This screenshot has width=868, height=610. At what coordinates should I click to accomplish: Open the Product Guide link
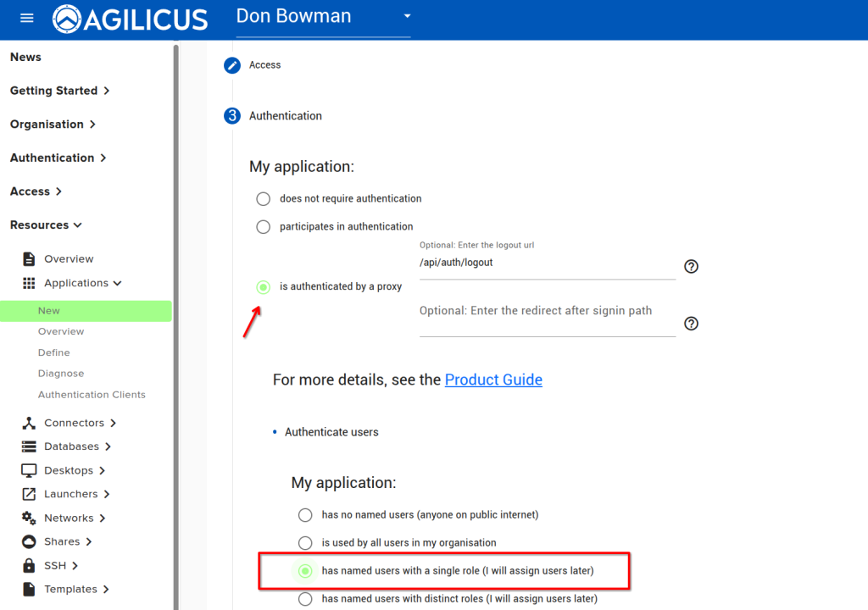coord(493,380)
